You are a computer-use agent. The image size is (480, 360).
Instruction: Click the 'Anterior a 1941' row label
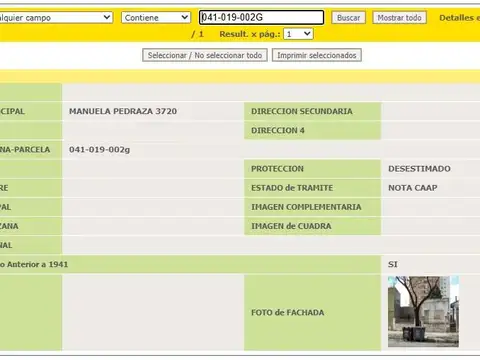pos(34,264)
